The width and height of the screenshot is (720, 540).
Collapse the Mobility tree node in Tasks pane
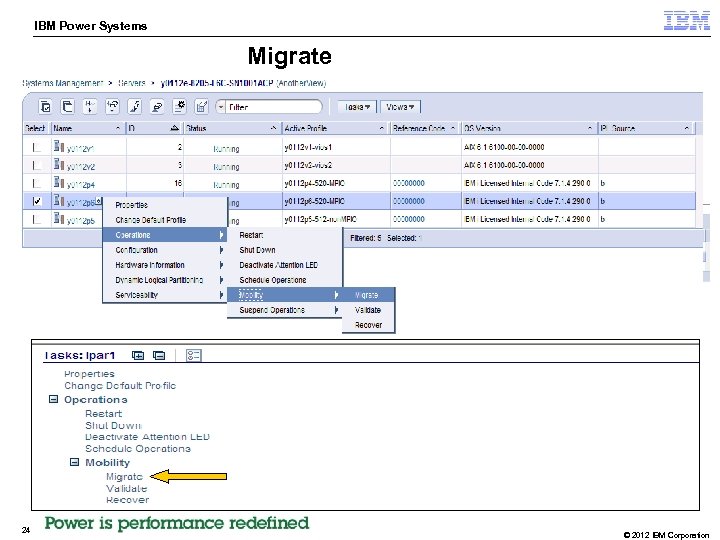pos(74,462)
